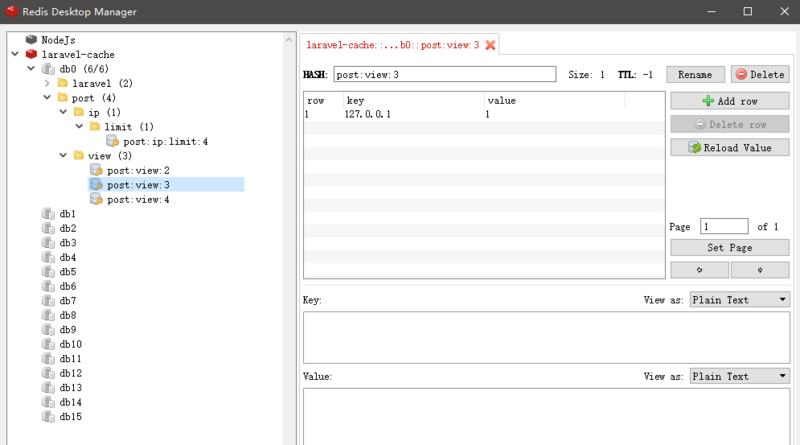Click the HASH key name input field
800x445 pixels.
click(445, 75)
